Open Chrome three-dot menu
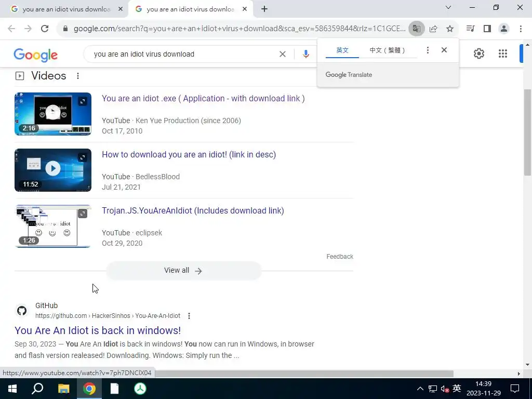532x399 pixels. [521, 29]
